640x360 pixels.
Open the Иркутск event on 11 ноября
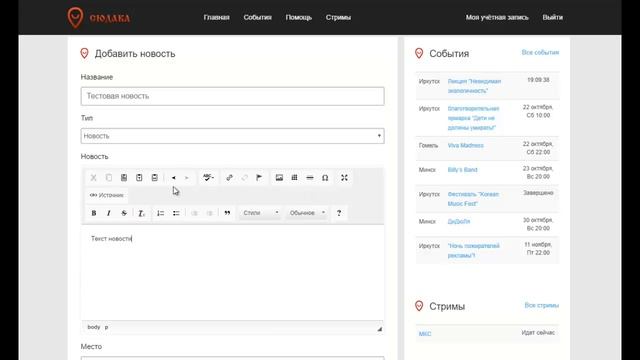point(473,251)
